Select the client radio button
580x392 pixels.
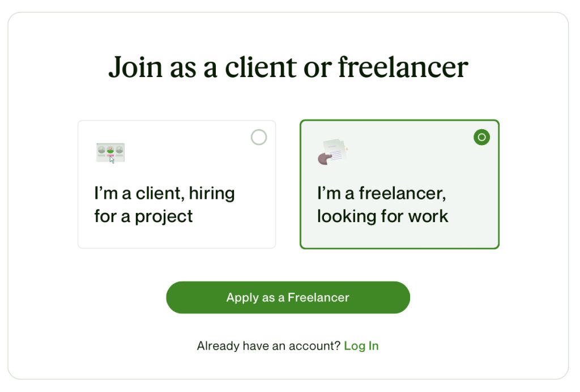(259, 137)
